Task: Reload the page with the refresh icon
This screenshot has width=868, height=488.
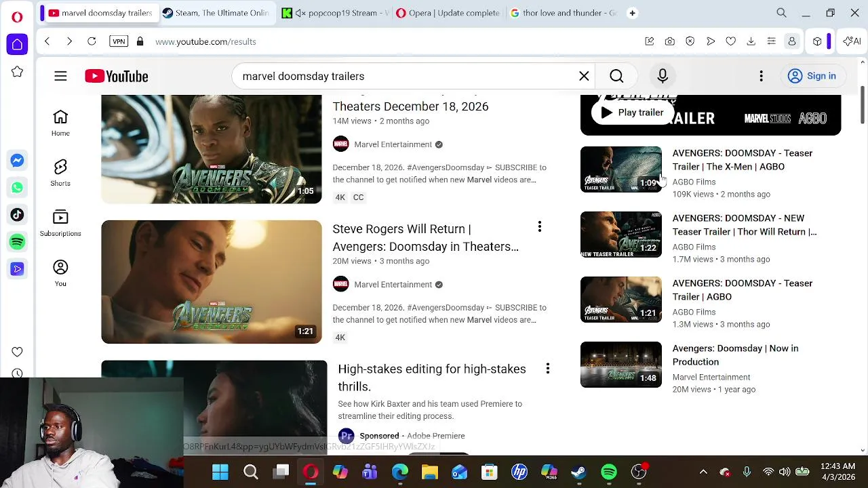Action: click(92, 41)
